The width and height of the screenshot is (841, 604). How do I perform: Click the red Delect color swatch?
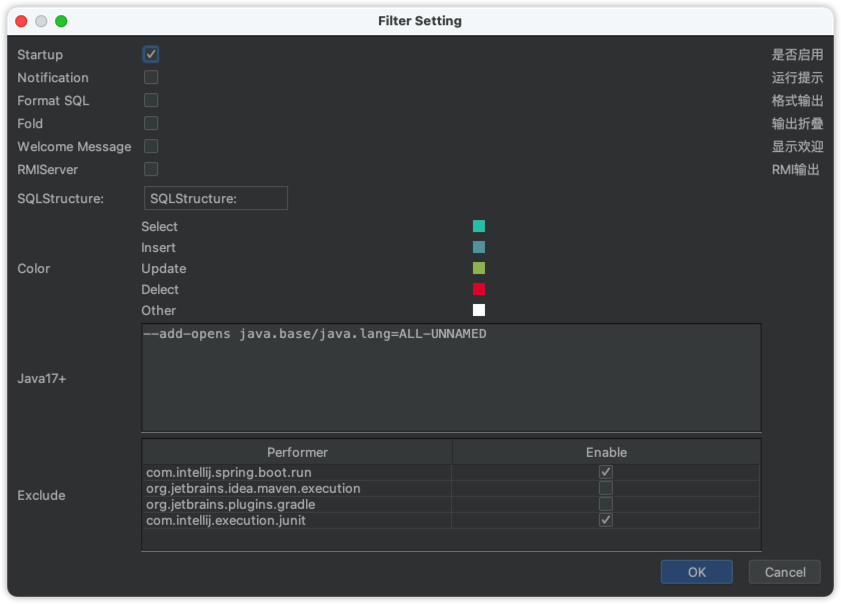click(x=478, y=289)
